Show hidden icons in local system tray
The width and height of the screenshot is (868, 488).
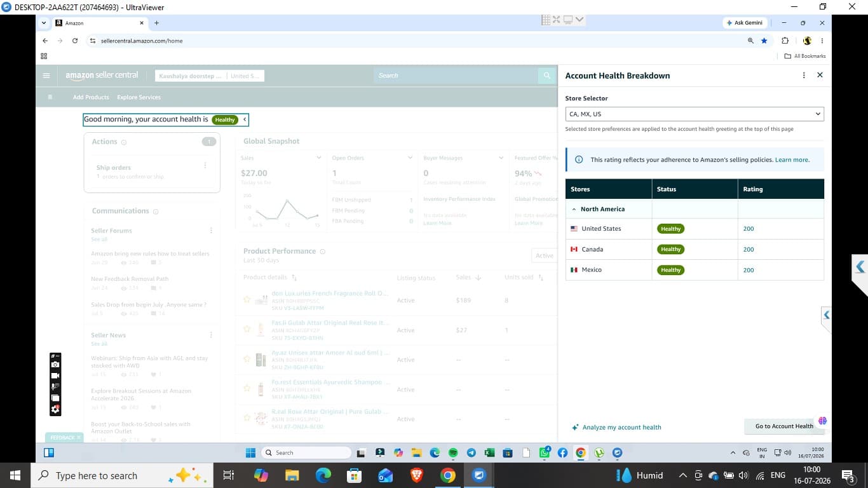tap(683, 475)
